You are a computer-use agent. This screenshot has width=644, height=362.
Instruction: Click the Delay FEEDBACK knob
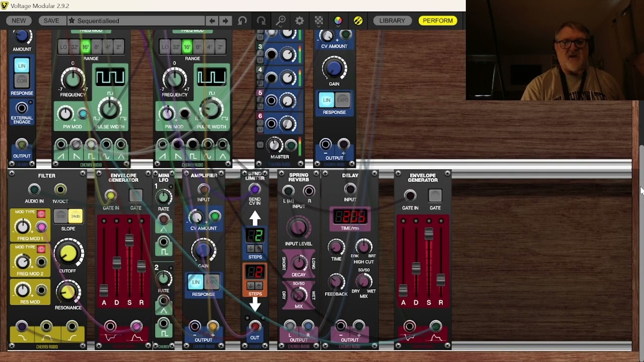point(336,282)
